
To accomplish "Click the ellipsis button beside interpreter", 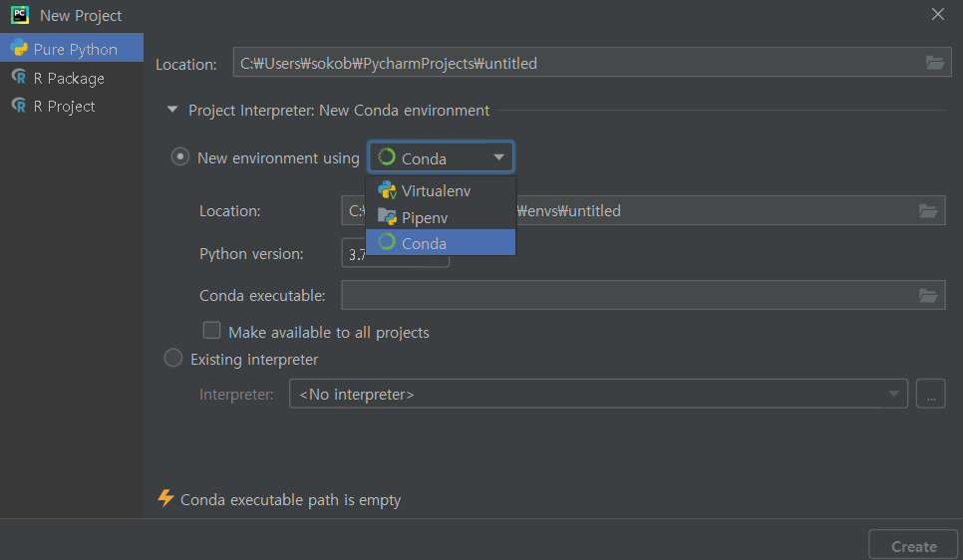I will (x=930, y=394).
